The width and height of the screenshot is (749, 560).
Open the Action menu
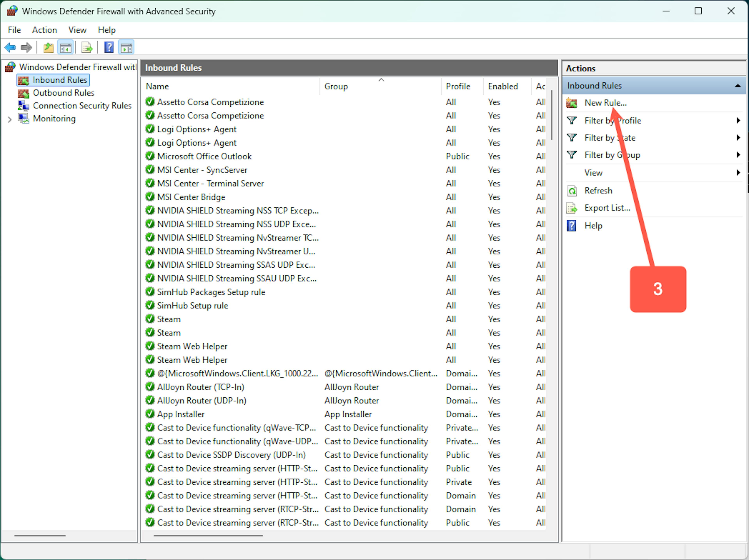pos(44,30)
